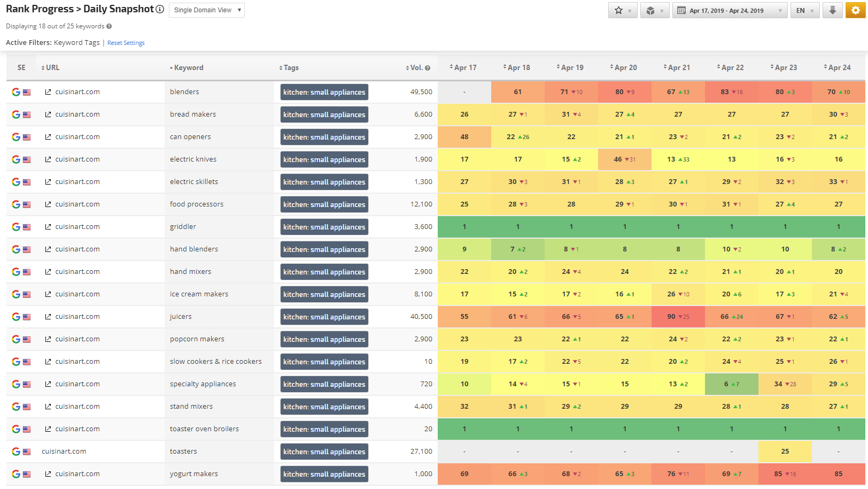The width and height of the screenshot is (868, 489).
Task: Expand the star favorites dropdown
Action: (623, 10)
